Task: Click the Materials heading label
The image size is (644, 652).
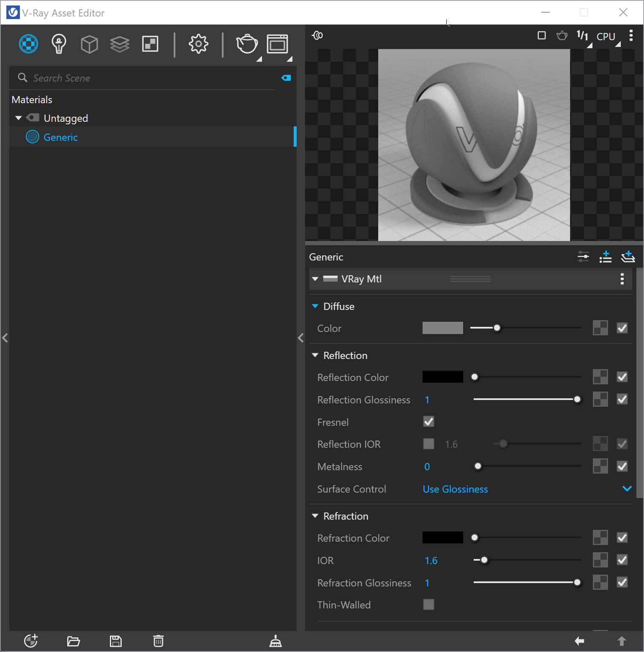Action: (32, 100)
